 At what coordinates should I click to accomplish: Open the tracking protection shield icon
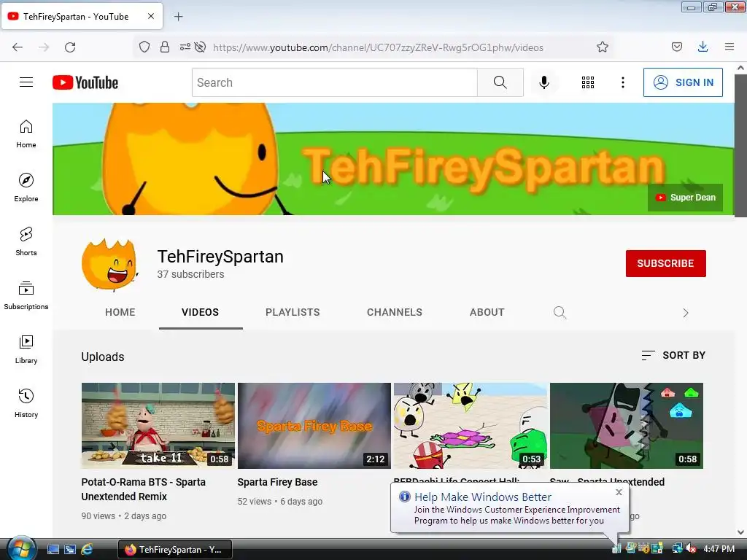144,47
